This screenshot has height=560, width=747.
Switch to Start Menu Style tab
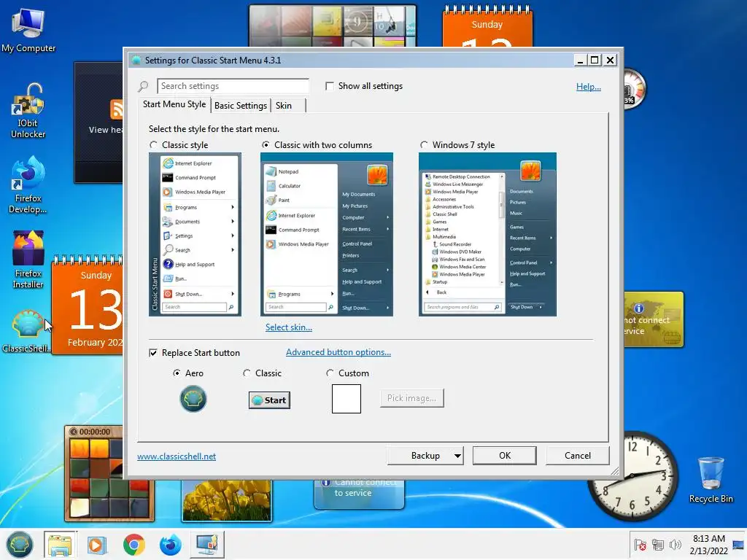tap(174, 104)
